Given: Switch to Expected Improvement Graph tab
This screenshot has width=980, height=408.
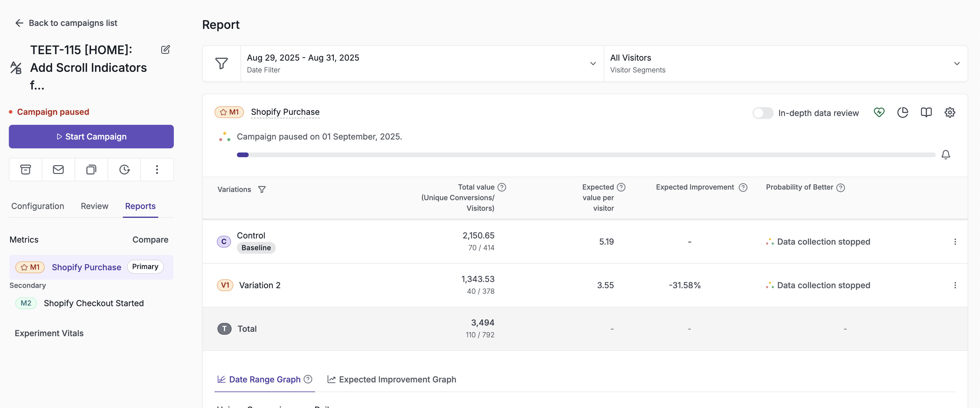Looking at the screenshot, I should [x=392, y=379].
